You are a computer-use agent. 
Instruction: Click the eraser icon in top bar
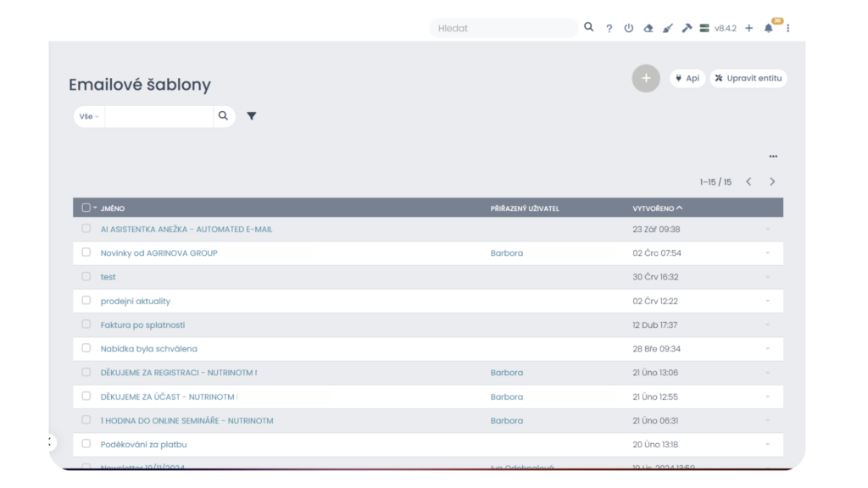[648, 28]
